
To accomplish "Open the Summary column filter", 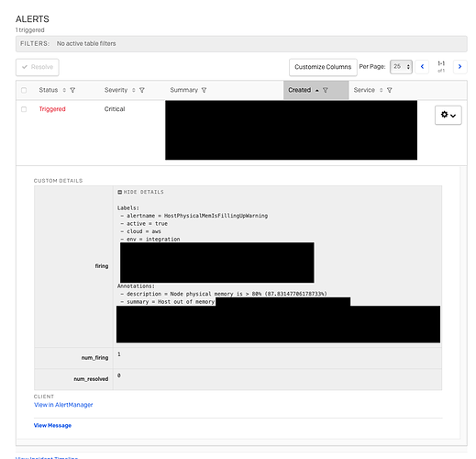I will coord(204,90).
